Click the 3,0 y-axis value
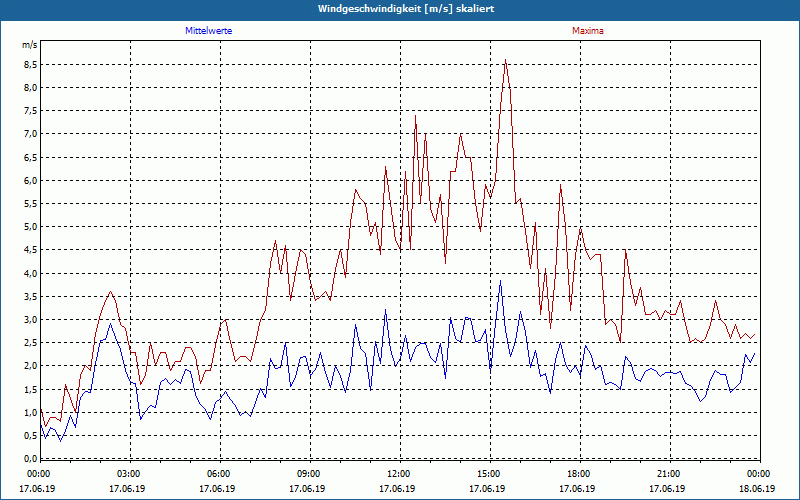 pyautogui.click(x=31, y=319)
